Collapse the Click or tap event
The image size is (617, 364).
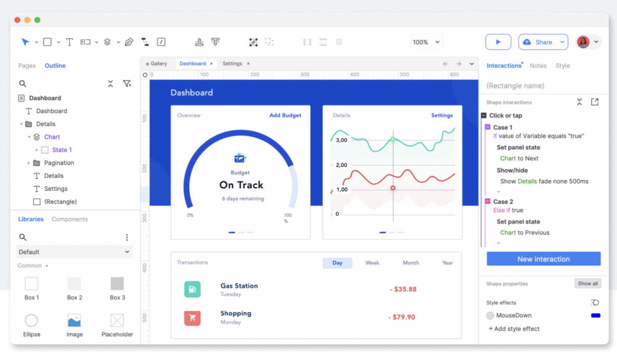click(484, 116)
